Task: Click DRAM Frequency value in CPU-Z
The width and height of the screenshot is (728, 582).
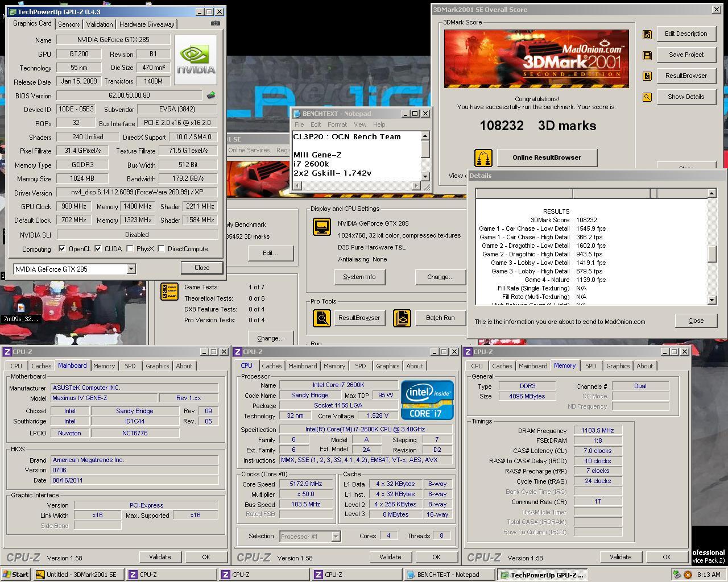Action: pyautogui.click(x=598, y=431)
